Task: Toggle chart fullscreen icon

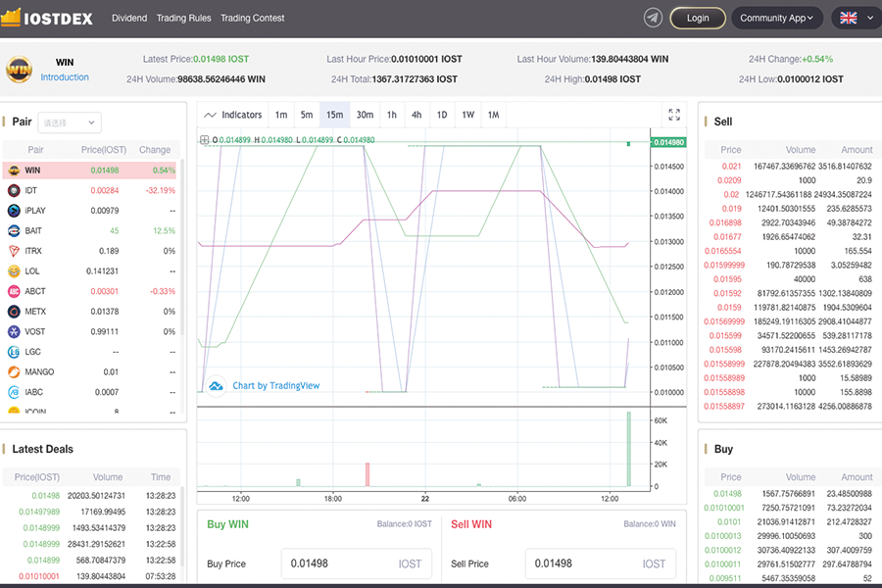Action: [674, 115]
